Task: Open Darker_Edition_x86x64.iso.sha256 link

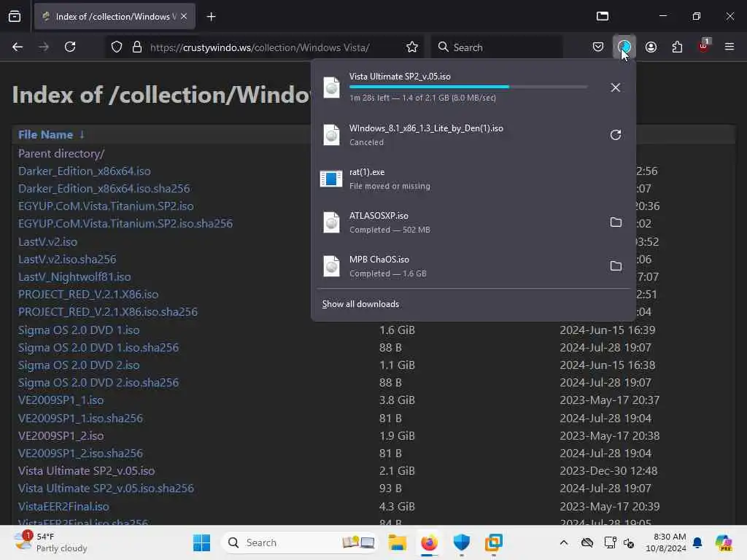Action: click(x=104, y=189)
